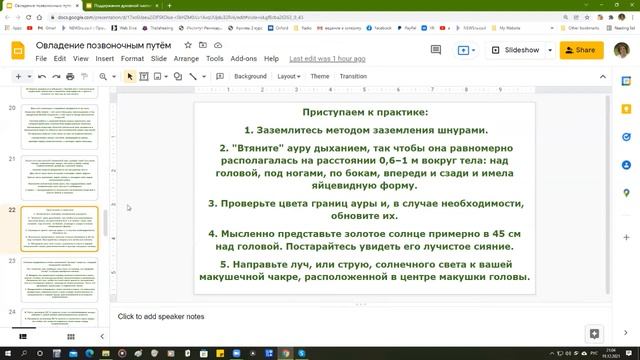This screenshot has width=640, height=360.
Task: Click the speaker notes field
Action: (x=361, y=316)
